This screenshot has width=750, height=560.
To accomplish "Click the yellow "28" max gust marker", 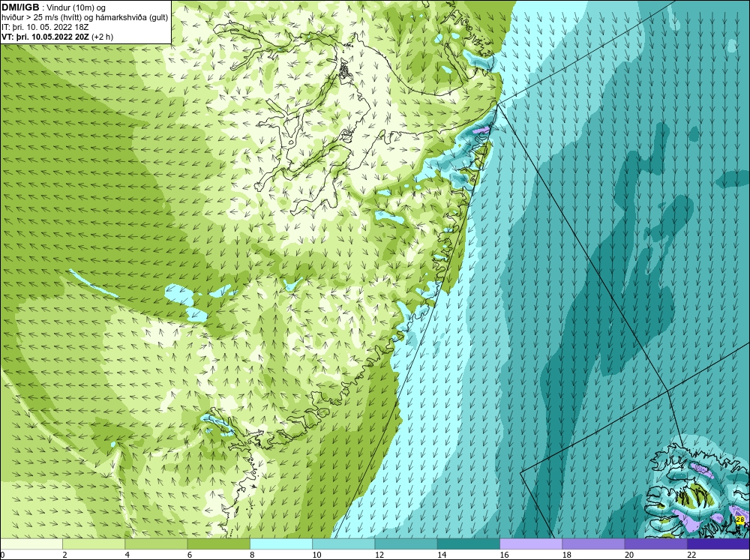I will click(x=740, y=520).
